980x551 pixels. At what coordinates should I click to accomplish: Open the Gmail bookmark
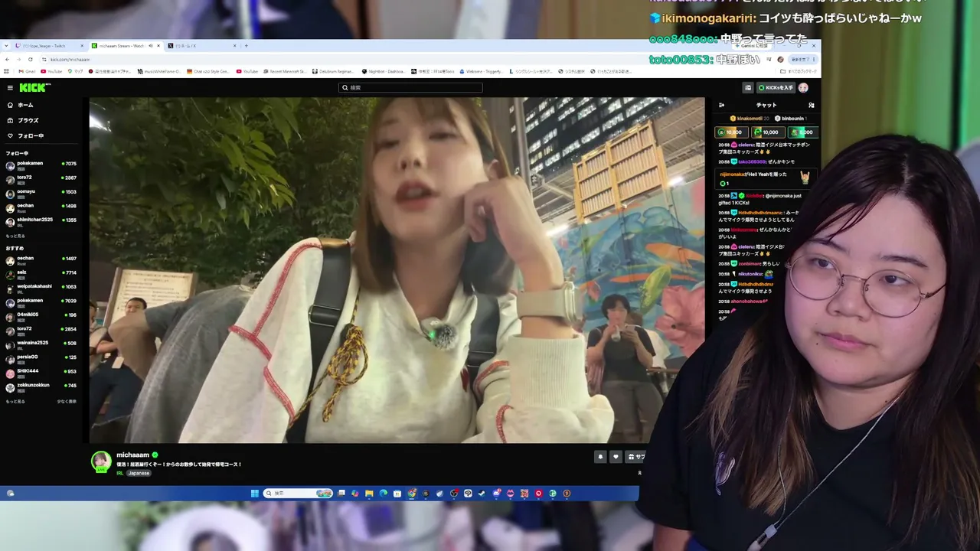pyautogui.click(x=27, y=71)
